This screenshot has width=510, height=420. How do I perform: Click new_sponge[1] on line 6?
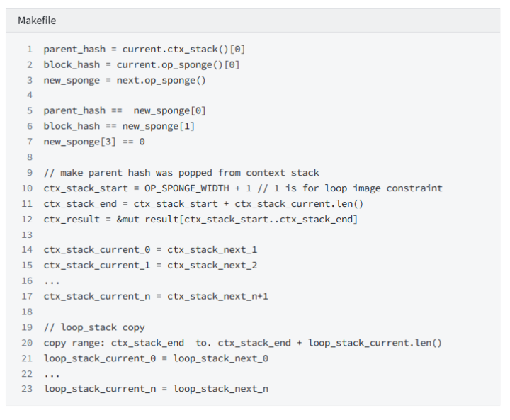point(159,126)
